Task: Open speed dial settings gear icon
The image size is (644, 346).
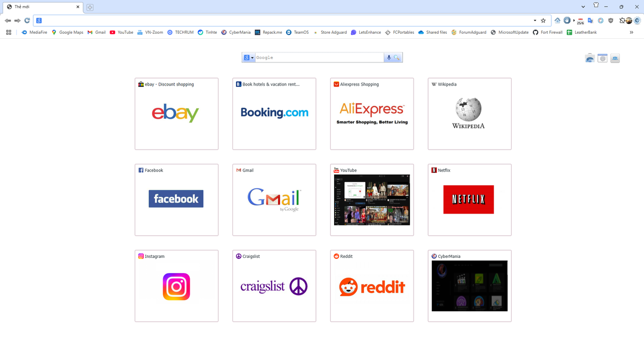Action: (602, 58)
